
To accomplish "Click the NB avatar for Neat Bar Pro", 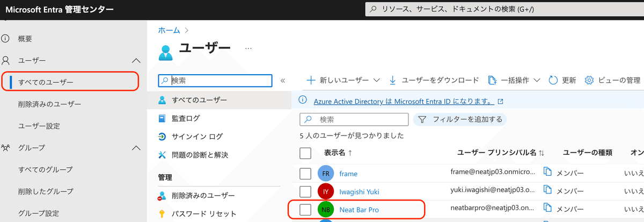I will tap(325, 210).
